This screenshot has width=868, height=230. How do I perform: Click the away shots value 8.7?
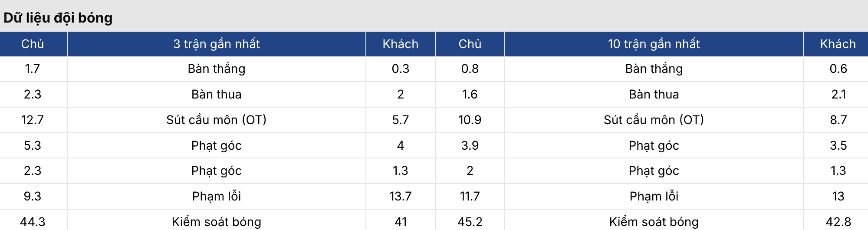click(838, 120)
